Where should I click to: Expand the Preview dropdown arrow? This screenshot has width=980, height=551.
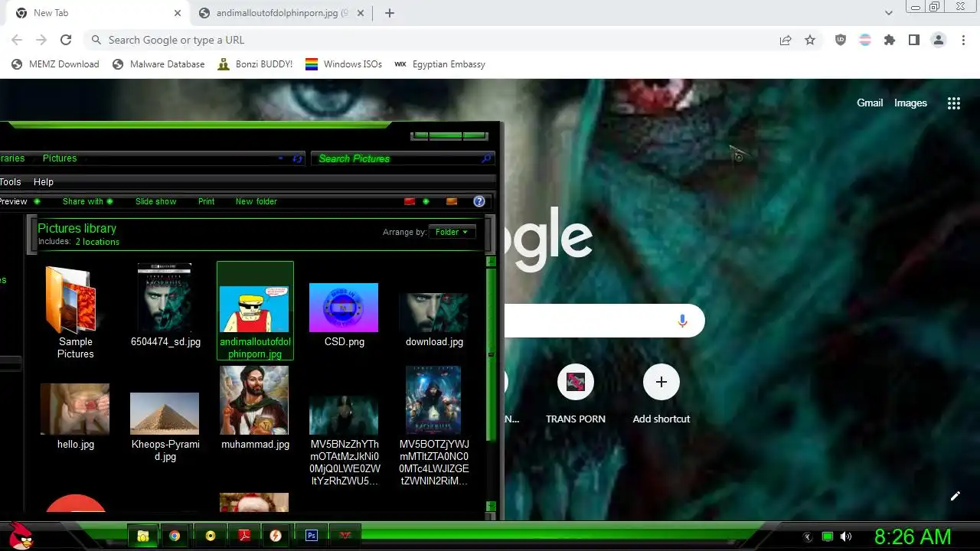click(x=37, y=201)
